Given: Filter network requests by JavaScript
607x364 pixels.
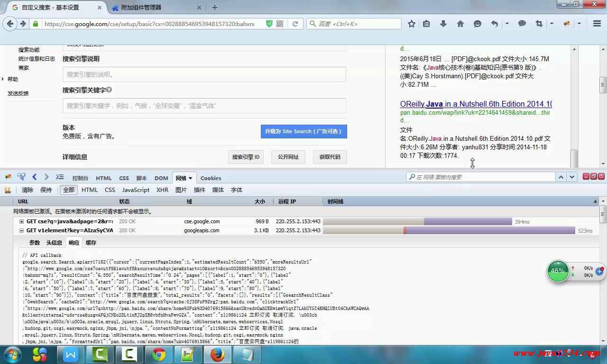Looking at the screenshot, I should point(136,190).
